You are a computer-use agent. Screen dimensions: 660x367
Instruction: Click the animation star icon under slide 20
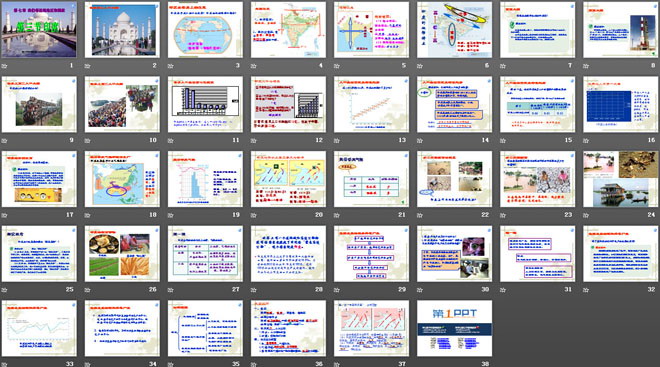(254, 215)
